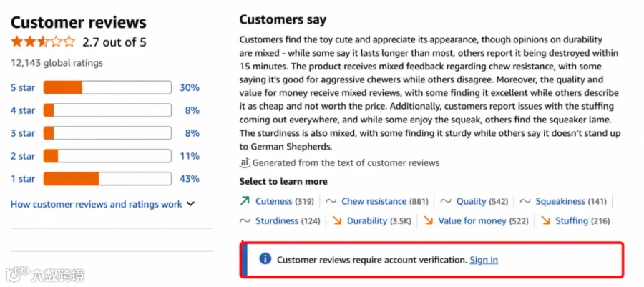Click the orange arrow beside Value for money
The image size is (644, 287).
coord(429,221)
